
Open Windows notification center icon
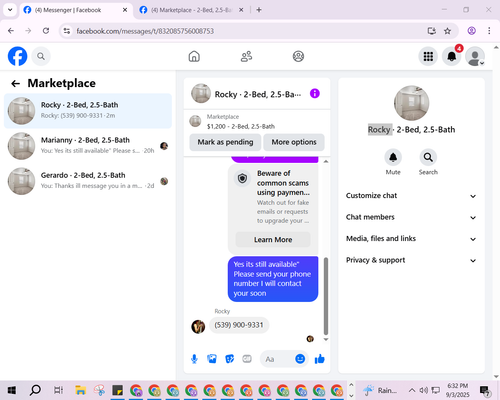(485, 391)
